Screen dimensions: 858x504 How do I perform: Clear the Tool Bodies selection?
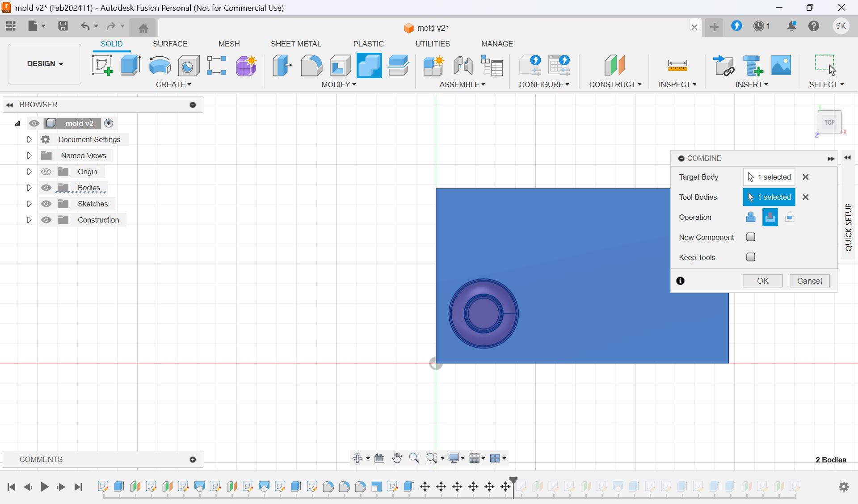(x=806, y=197)
